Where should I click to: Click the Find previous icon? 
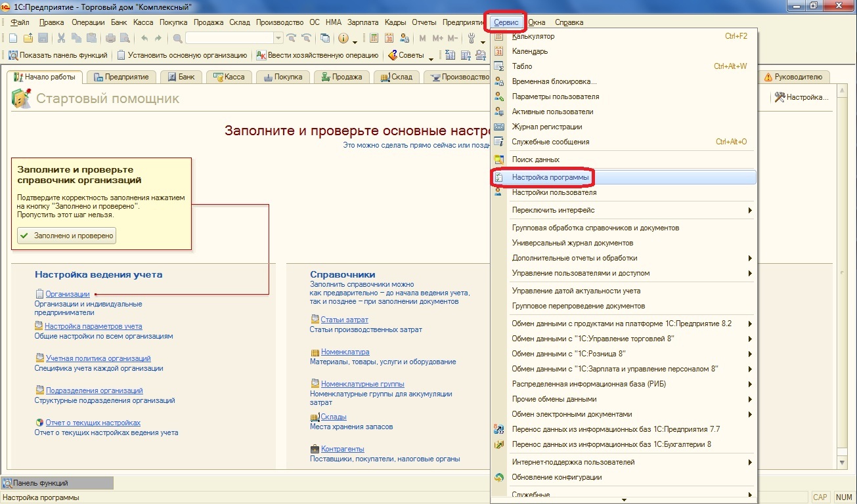tap(306, 38)
